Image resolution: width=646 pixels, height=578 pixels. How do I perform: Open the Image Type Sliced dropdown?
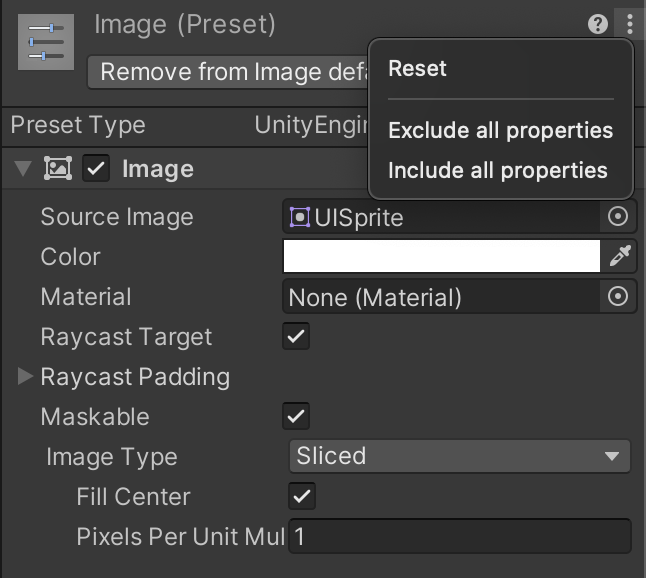point(459,456)
